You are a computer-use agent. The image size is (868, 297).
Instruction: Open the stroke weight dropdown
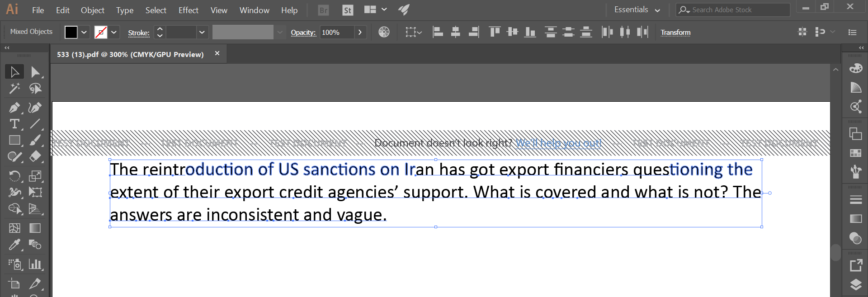(202, 32)
